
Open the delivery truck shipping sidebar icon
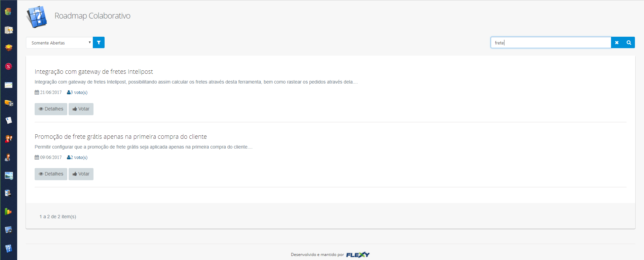point(9,103)
